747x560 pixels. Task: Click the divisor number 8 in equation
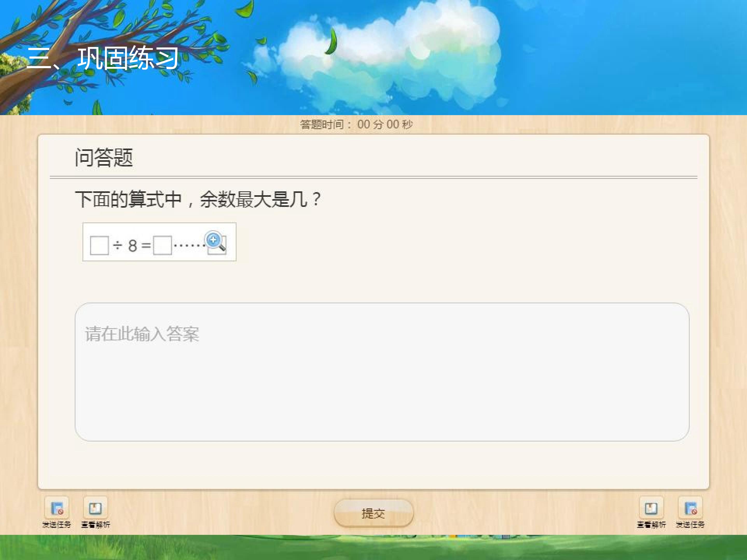[132, 246]
